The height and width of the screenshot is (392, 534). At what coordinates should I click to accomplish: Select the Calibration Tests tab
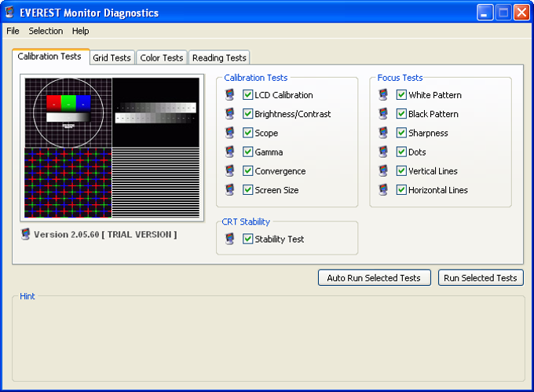[x=49, y=57]
